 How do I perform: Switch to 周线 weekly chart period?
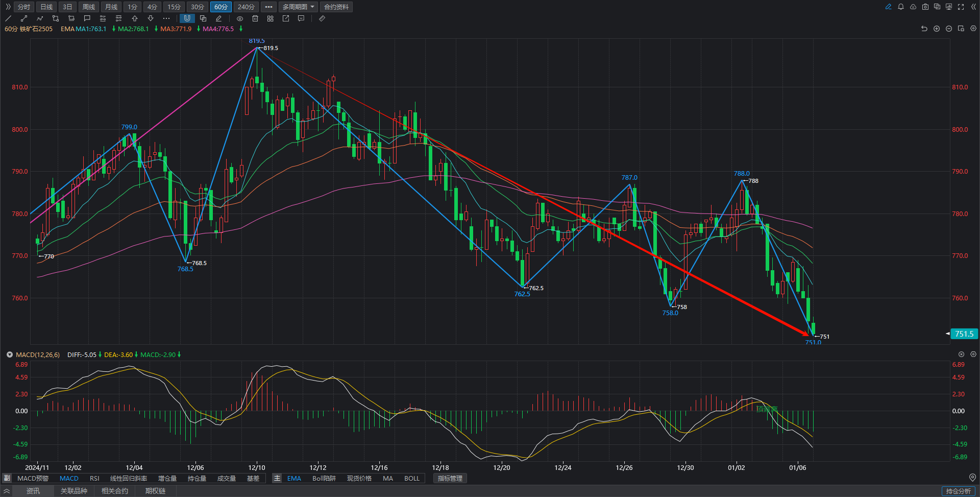[x=89, y=7]
